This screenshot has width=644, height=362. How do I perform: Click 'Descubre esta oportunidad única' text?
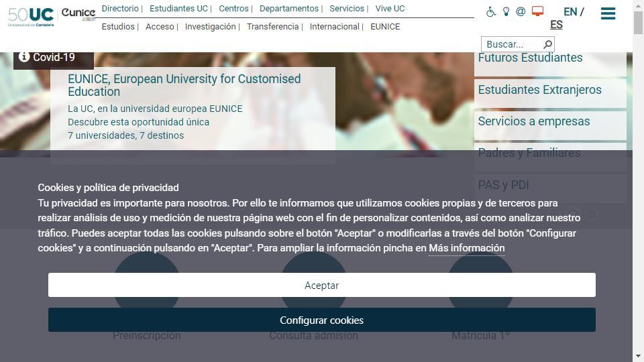pos(138,122)
